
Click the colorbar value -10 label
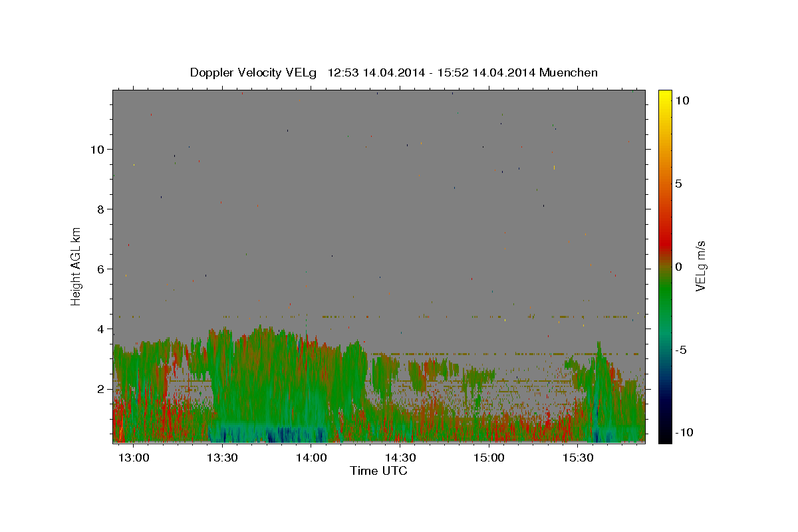[x=684, y=432]
